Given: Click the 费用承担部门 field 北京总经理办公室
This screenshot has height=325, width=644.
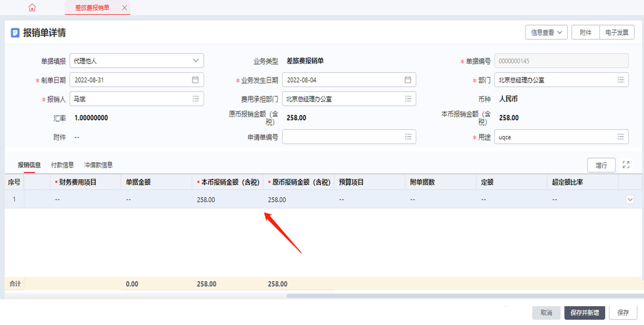Looking at the screenshot, I should pyautogui.click(x=349, y=99).
